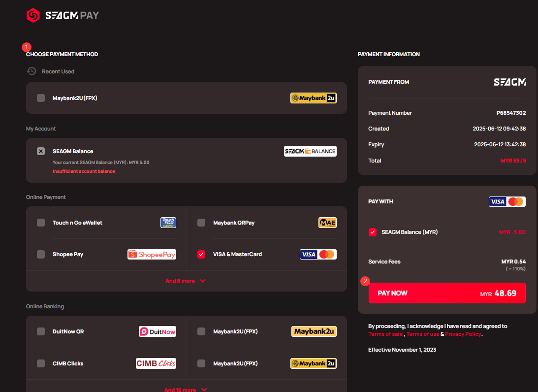
Task: Select Shopee Pay checkbox
Action: pyautogui.click(x=41, y=254)
